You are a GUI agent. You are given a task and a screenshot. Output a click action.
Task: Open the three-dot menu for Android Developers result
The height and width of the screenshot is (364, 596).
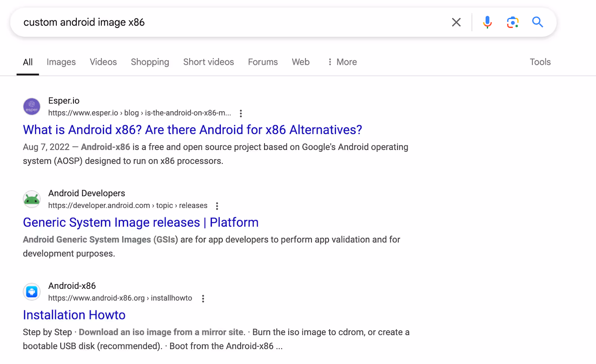point(217,206)
